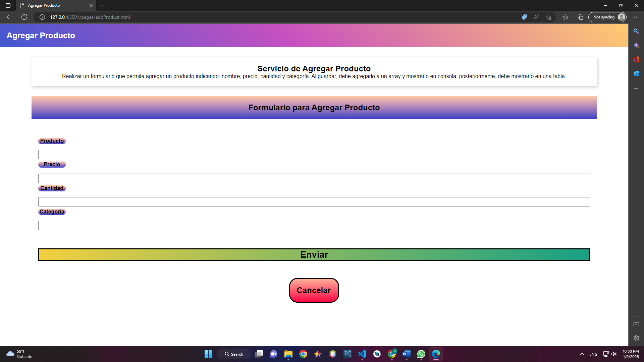
Task: Launch WhatsApp from the taskbar
Action: coord(421,354)
